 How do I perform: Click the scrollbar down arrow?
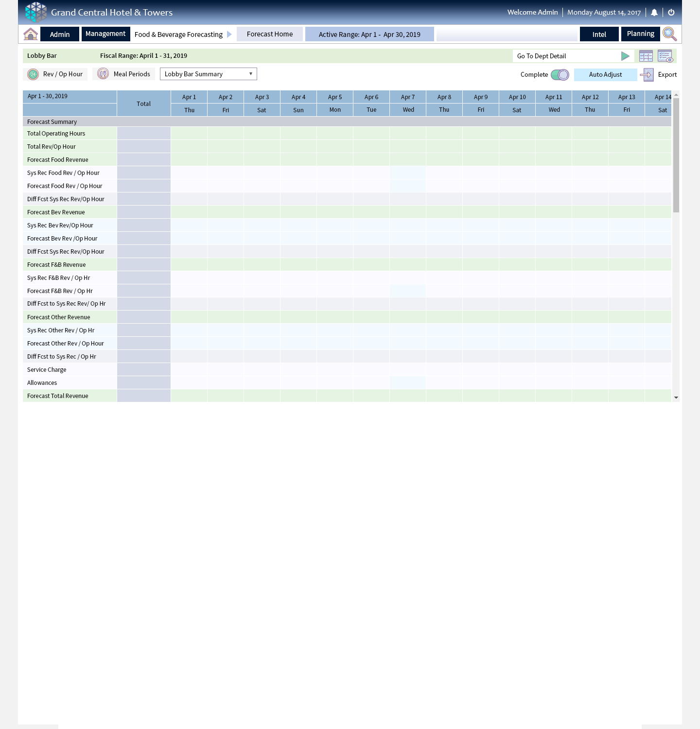pos(676,397)
